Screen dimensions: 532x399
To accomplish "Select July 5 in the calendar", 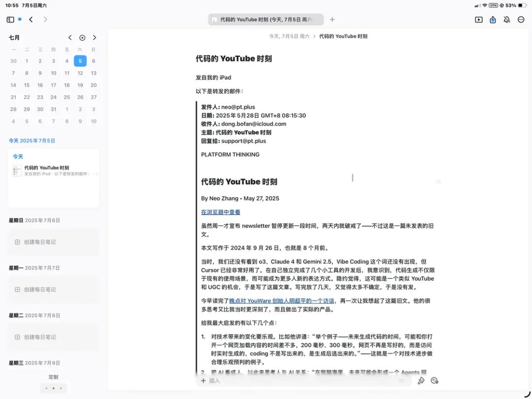I will click(x=80, y=61).
